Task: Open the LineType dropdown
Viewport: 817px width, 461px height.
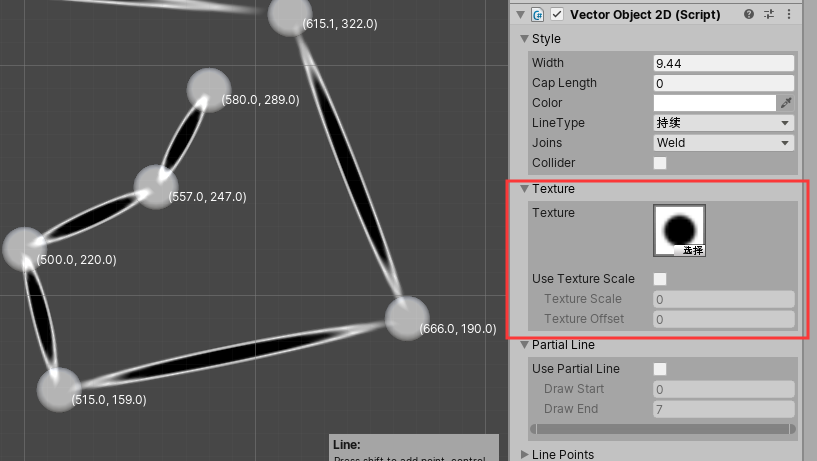Action: coord(723,123)
